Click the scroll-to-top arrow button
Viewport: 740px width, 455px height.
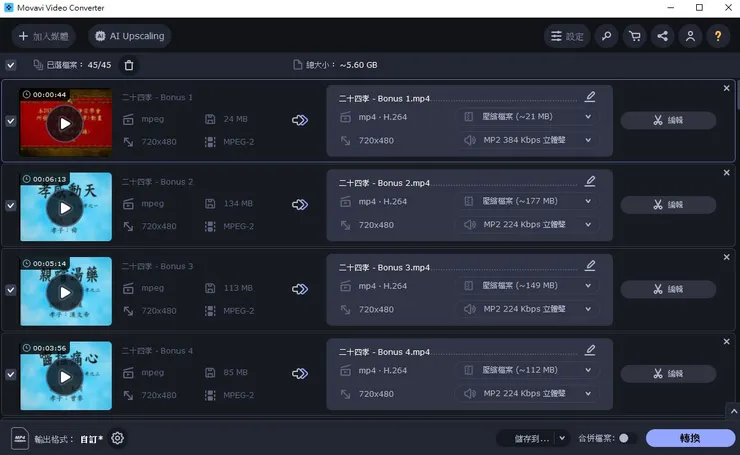coord(734,412)
